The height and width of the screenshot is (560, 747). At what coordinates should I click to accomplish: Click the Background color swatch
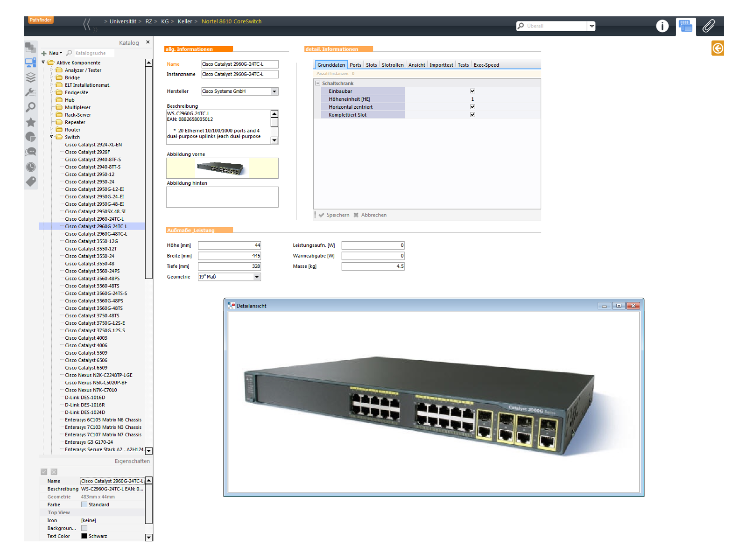pos(84,528)
